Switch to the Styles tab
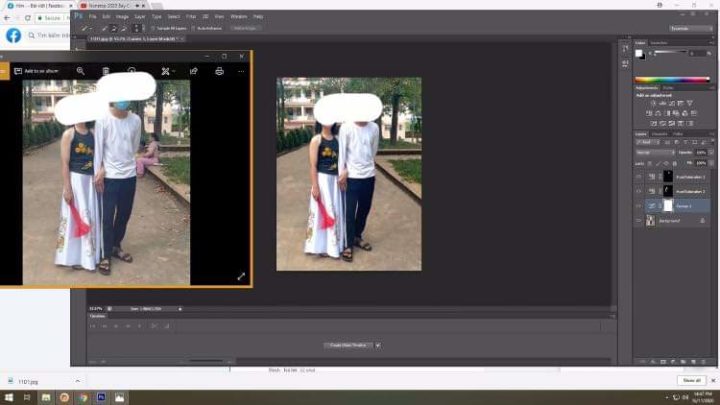720x405 pixels. coord(668,88)
